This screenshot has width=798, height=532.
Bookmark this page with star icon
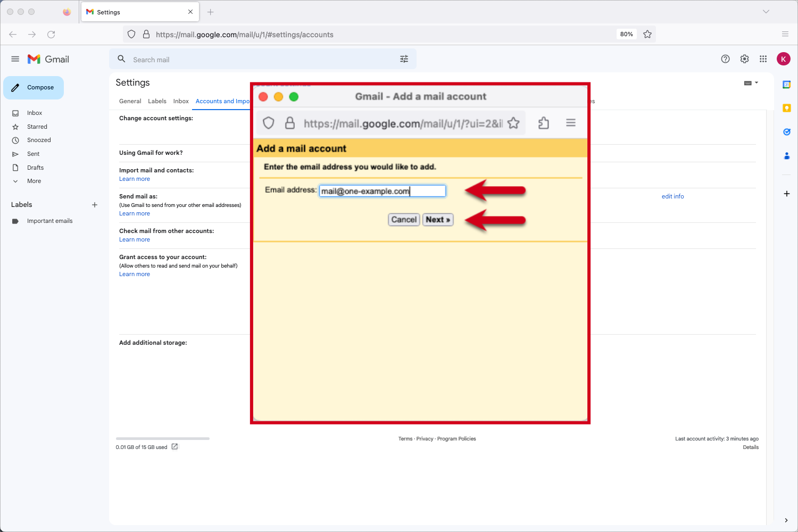(647, 34)
